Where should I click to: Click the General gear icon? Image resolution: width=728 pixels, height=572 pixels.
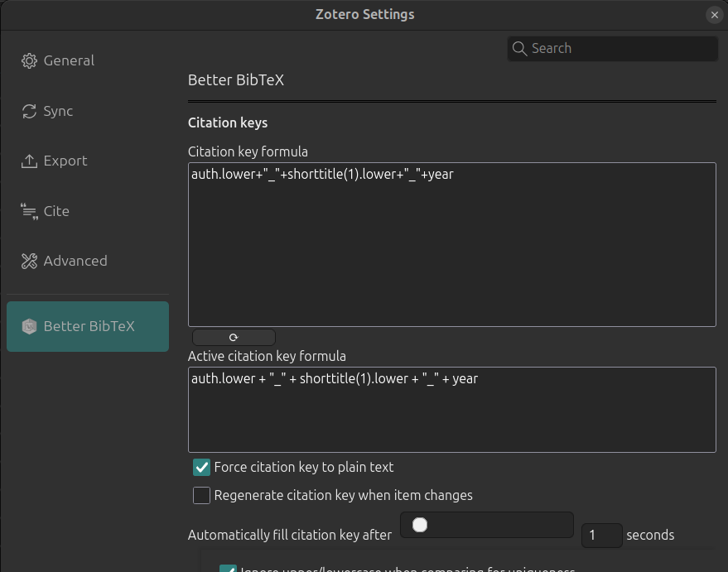tap(30, 60)
